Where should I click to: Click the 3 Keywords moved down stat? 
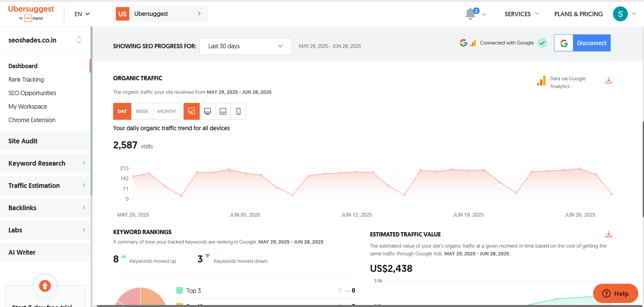(x=232, y=259)
